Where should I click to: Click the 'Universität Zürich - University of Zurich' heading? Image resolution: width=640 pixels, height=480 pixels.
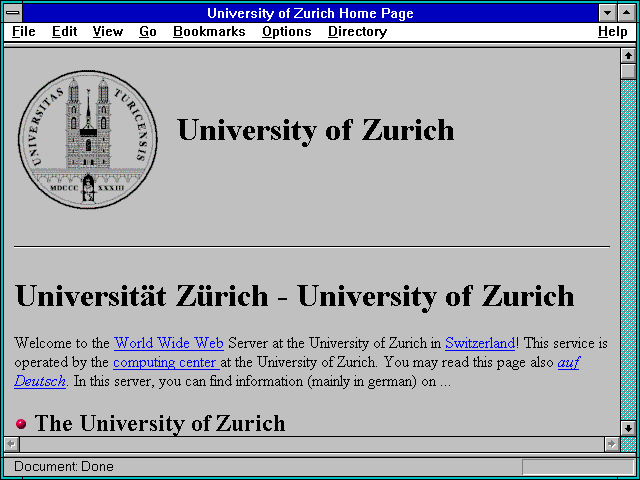(295, 296)
